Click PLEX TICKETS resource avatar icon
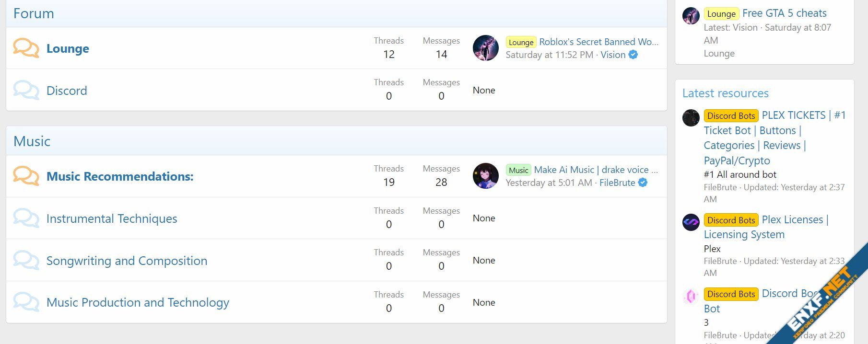The height and width of the screenshot is (344, 868). pos(691,118)
